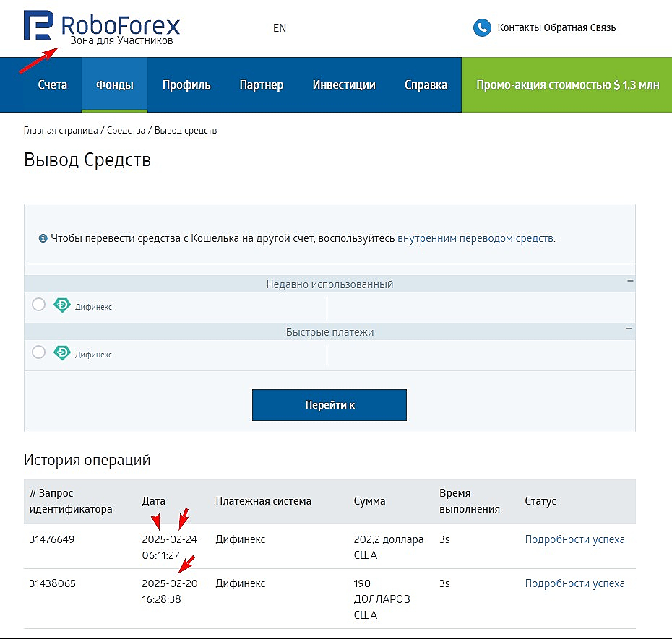Click the blue phone contact icon
The width and height of the screenshot is (672, 639).
tap(482, 28)
